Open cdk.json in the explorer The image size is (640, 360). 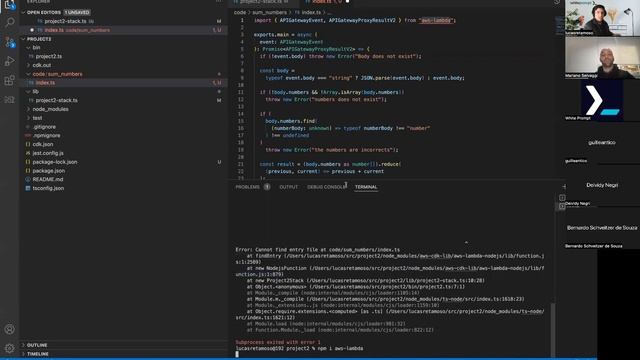(x=42, y=144)
